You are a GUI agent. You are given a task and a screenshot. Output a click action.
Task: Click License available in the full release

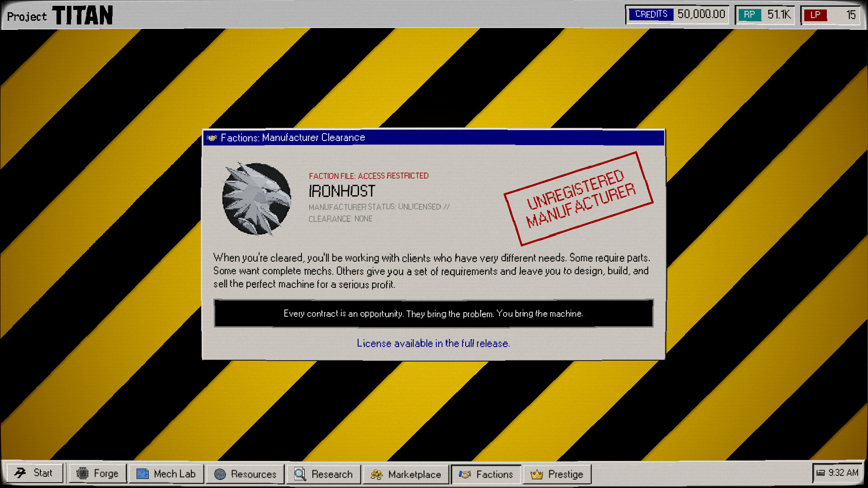(433, 343)
